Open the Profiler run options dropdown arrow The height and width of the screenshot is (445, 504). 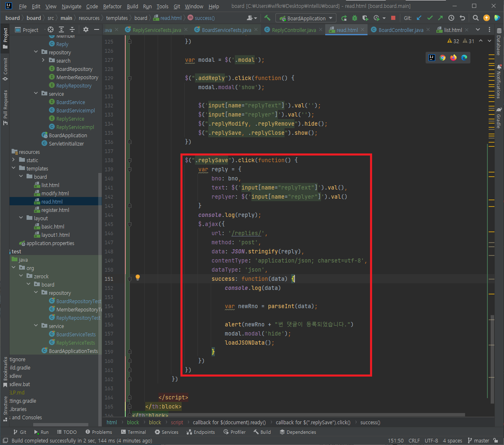[384, 18]
